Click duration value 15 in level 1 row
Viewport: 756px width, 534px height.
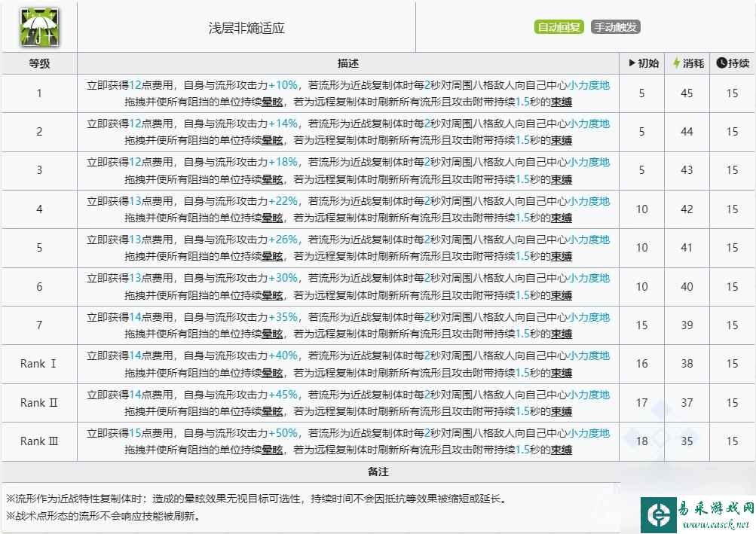tap(733, 93)
